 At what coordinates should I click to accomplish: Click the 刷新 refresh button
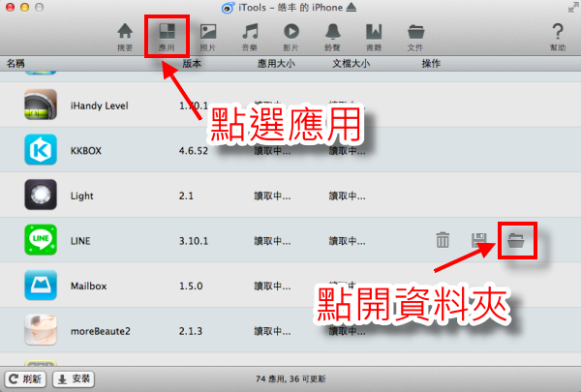25,378
